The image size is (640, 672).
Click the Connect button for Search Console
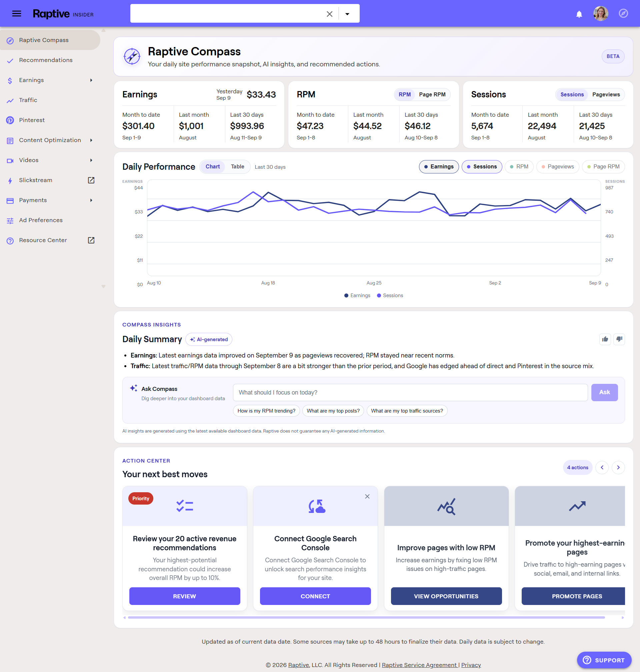pyautogui.click(x=315, y=596)
